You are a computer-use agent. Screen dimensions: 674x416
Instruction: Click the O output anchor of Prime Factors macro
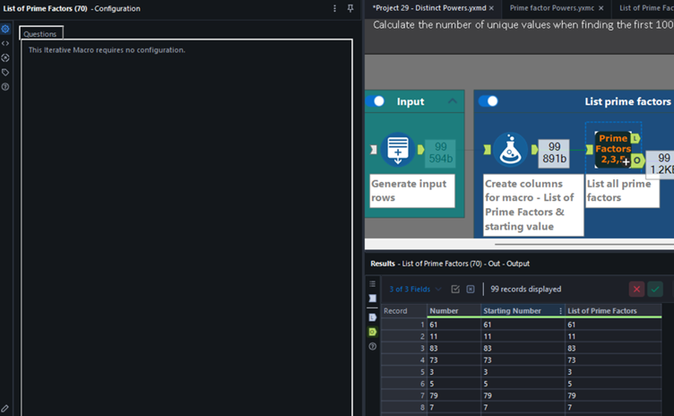pos(637,160)
